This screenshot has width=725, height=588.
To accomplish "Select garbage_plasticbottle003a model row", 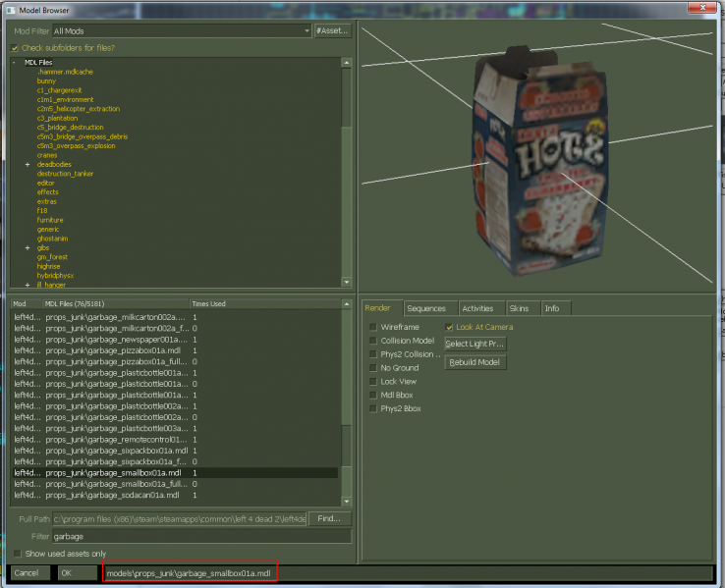I will click(175, 429).
